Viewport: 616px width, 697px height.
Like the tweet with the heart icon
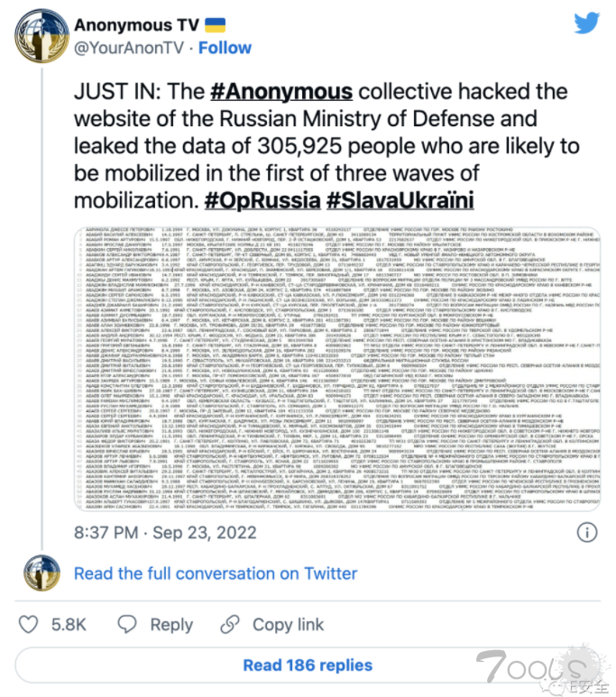click(30, 624)
